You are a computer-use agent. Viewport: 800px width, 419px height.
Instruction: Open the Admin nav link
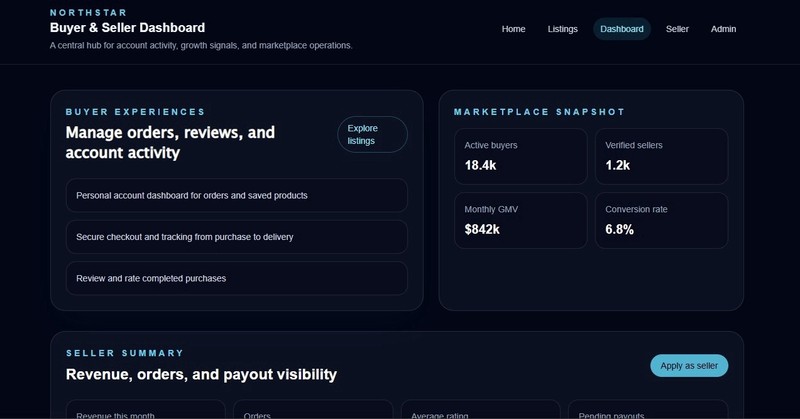[x=723, y=29]
